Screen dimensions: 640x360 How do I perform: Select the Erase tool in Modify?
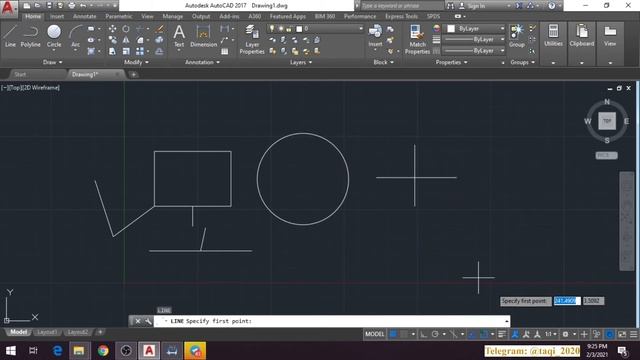coord(160,29)
